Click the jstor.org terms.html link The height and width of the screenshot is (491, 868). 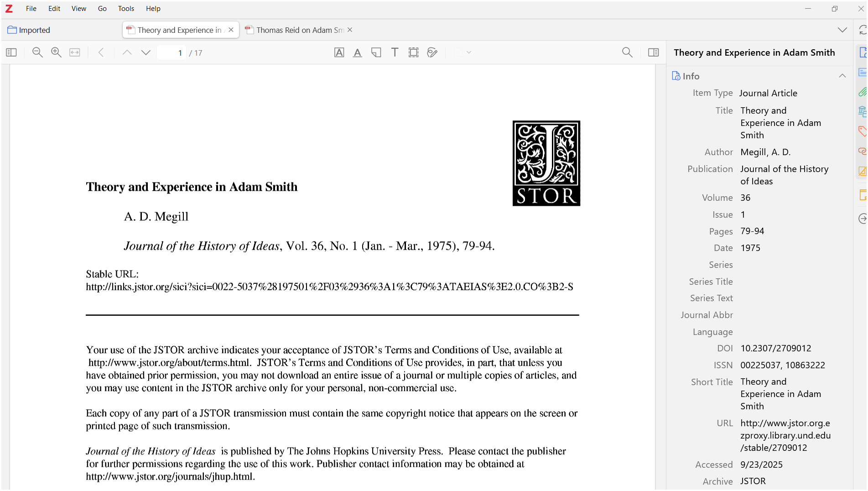click(x=169, y=363)
